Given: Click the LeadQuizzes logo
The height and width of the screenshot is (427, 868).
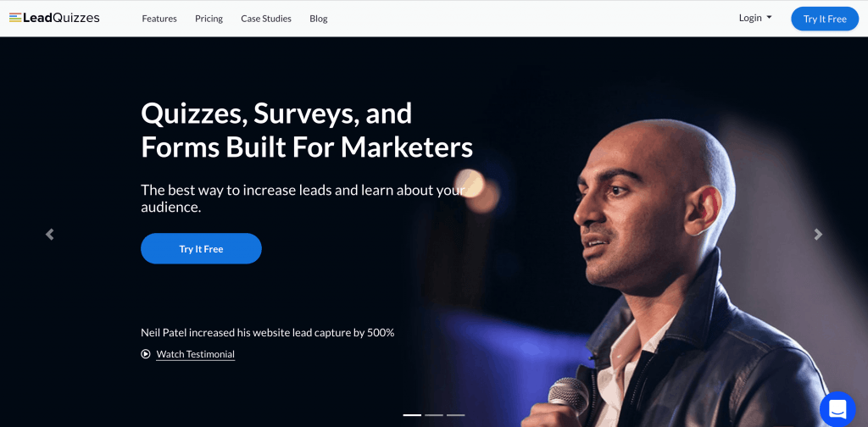Looking at the screenshot, I should (x=54, y=19).
